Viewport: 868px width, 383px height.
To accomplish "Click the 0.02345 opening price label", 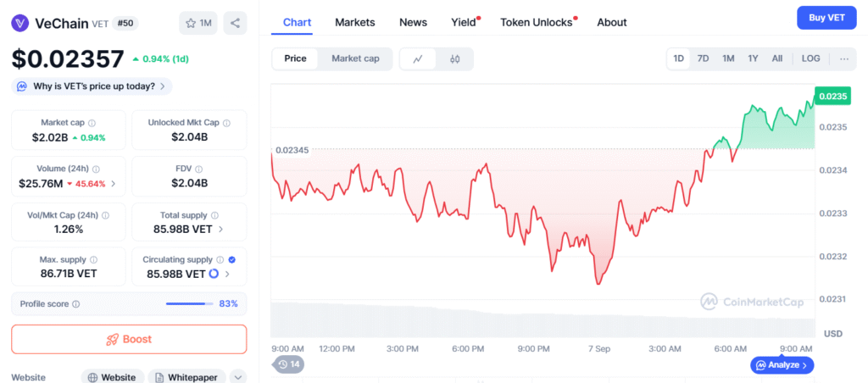I will [x=292, y=150].
